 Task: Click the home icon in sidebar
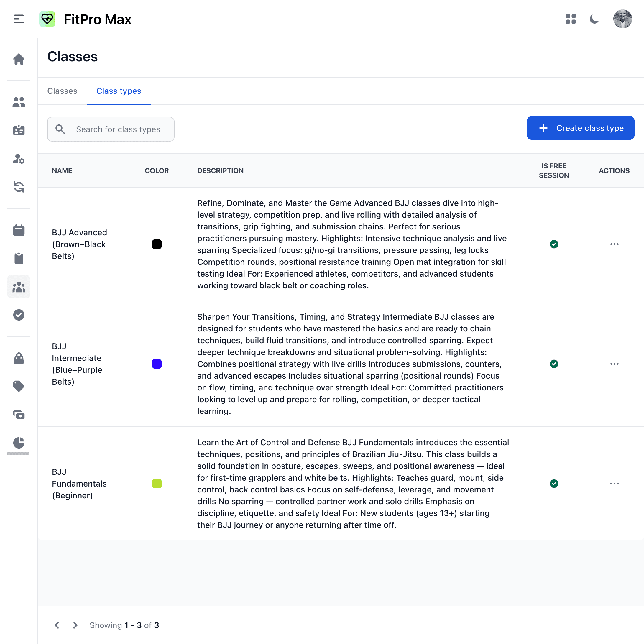tap(19, 59)
